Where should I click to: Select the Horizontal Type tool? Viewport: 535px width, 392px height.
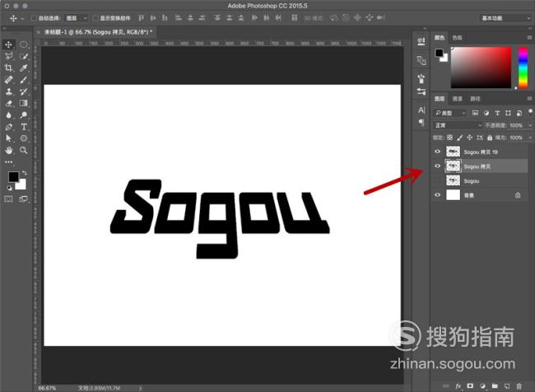click(24, 127)
